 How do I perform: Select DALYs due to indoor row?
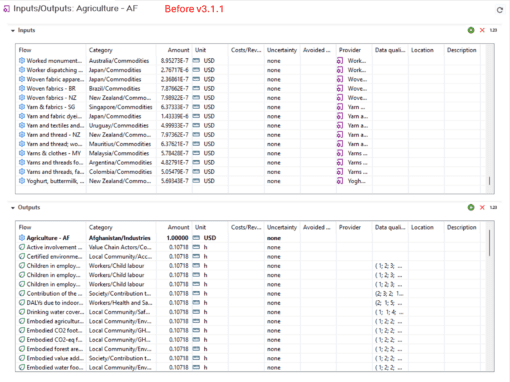click(x=251, y=303)
